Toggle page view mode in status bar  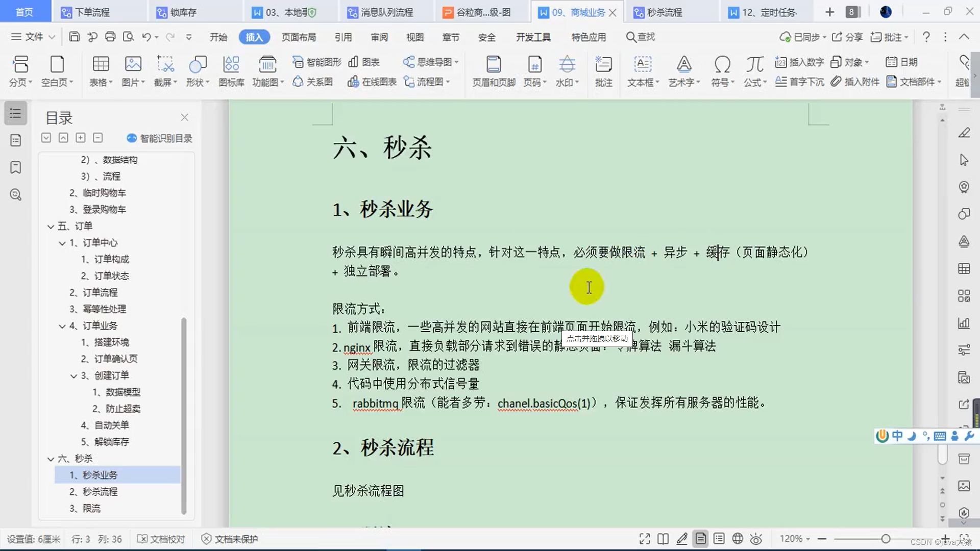(700, 539)
